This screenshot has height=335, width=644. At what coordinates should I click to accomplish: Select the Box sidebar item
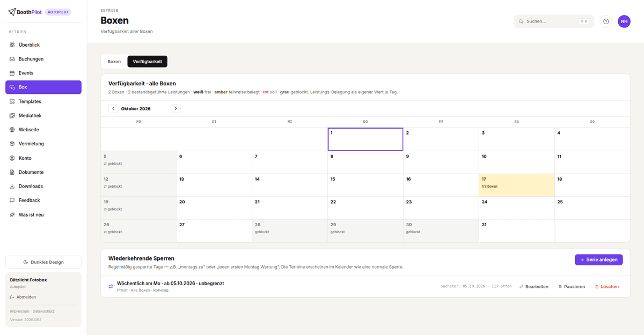(43, 87)
